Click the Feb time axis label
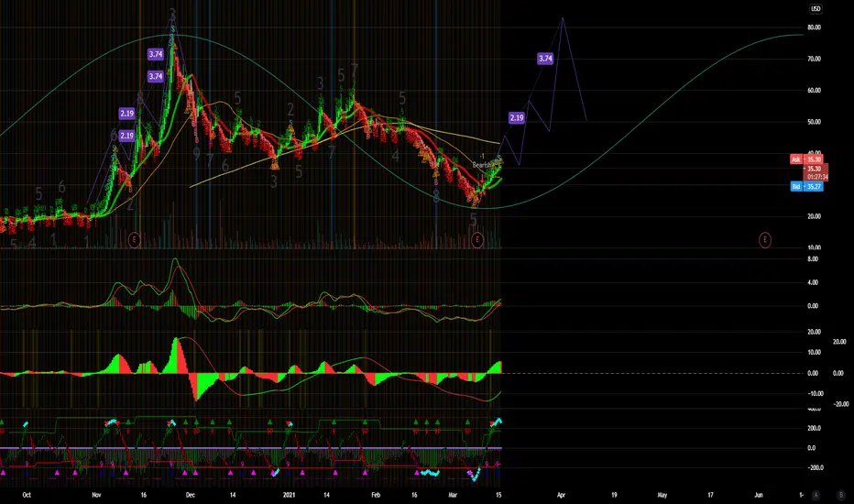854x504 pixels. coord(376,495)
